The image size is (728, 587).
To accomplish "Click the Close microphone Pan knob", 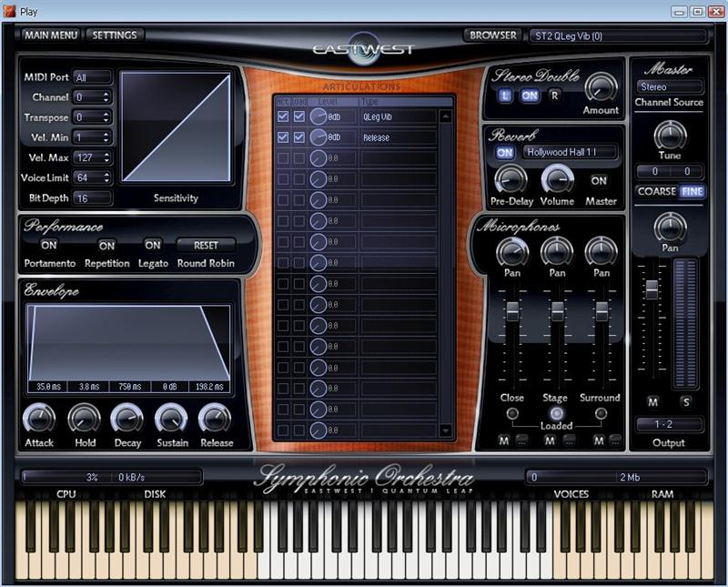I will point(512,252).
